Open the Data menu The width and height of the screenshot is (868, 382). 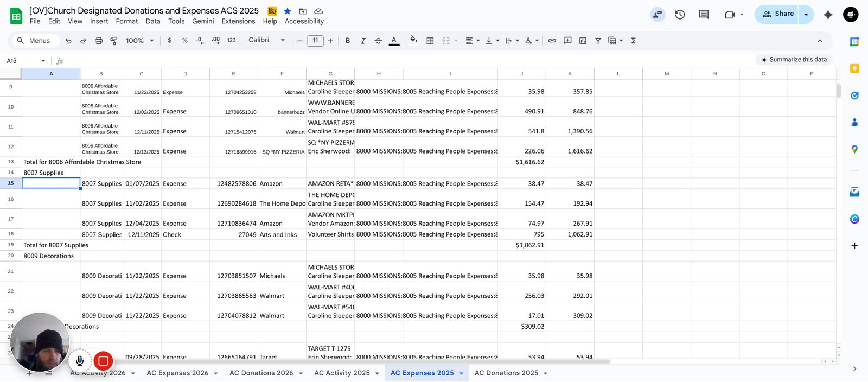(x=153, y=22)
